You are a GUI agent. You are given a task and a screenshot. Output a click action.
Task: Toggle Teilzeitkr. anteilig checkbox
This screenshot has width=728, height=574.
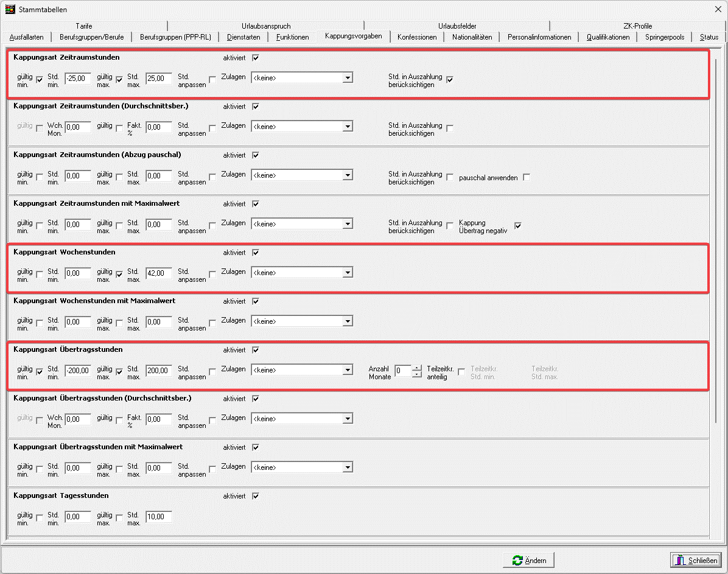tap(461, 372)
